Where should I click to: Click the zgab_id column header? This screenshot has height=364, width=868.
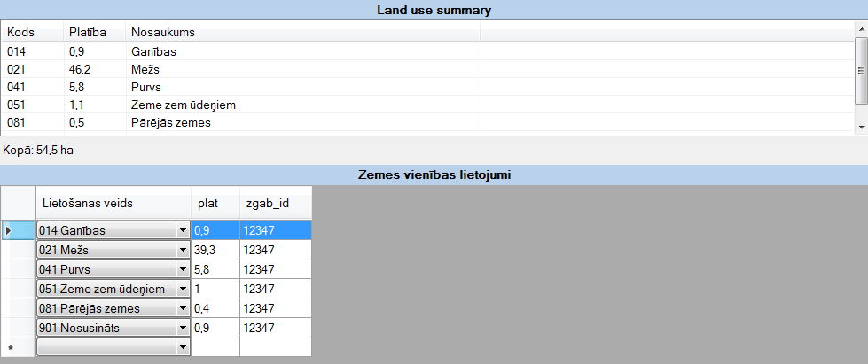pos(275,204)
